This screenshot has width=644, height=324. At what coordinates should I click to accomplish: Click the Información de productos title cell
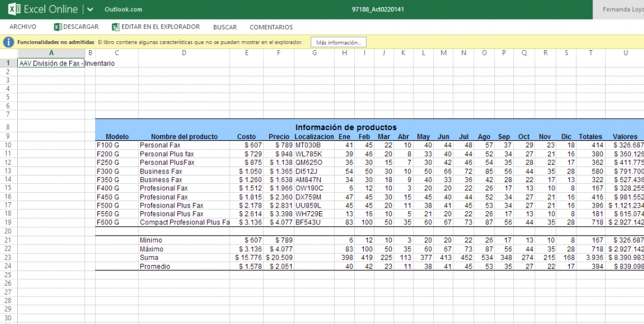tap(345, 127)
